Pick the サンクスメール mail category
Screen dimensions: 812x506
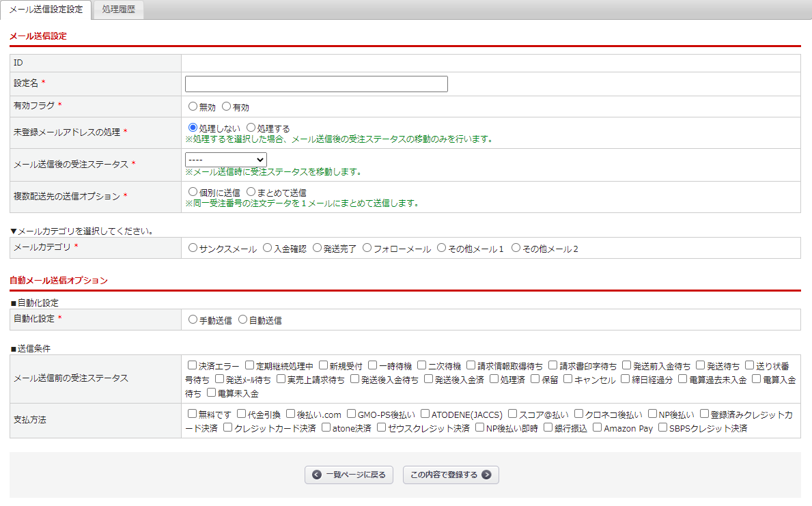click(193, 248)
